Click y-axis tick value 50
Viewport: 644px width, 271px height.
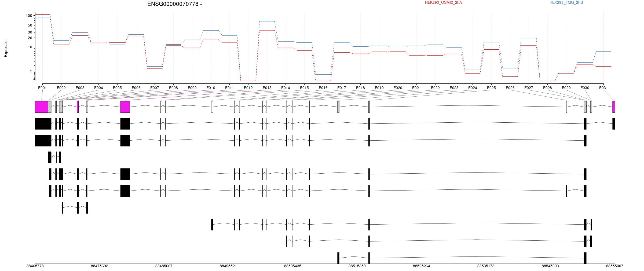(30, 25)
